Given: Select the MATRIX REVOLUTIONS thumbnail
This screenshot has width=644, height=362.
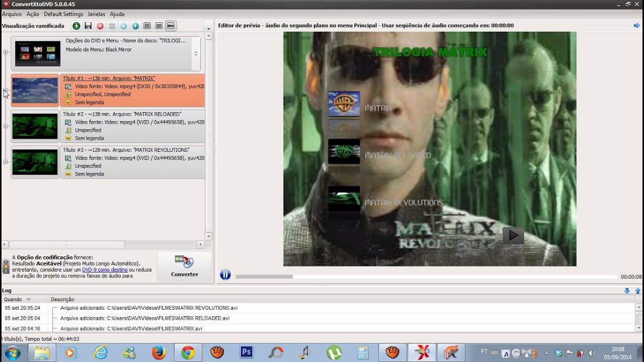Looking at the screenshot, I should [35, 162].
